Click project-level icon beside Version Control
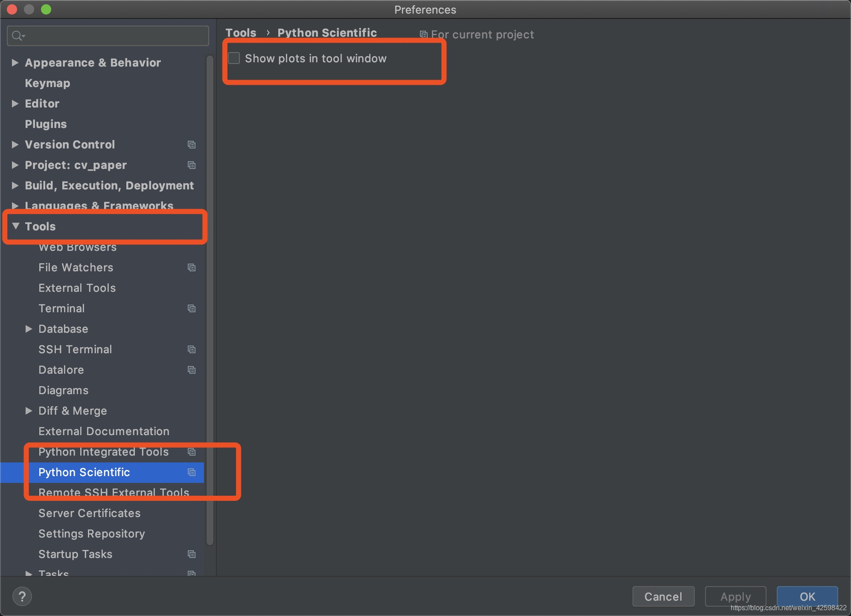Screen dimensions: 851x616 click(192, 145)
